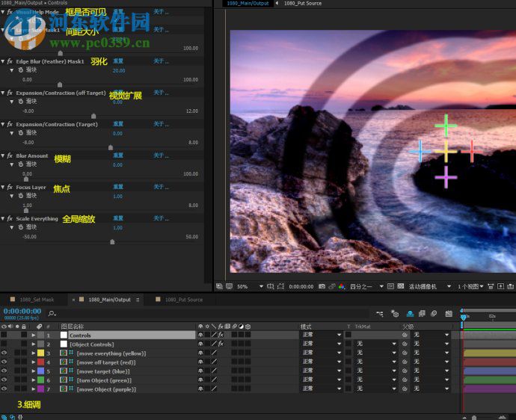Click the stopwatch under Scale Everything
516x420 pixels.
(x=21, y=227)
